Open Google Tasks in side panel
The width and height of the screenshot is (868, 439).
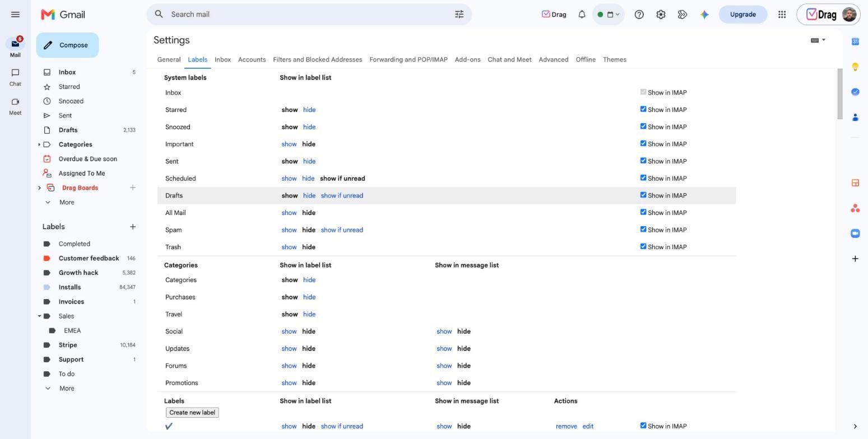pos(855,92)
